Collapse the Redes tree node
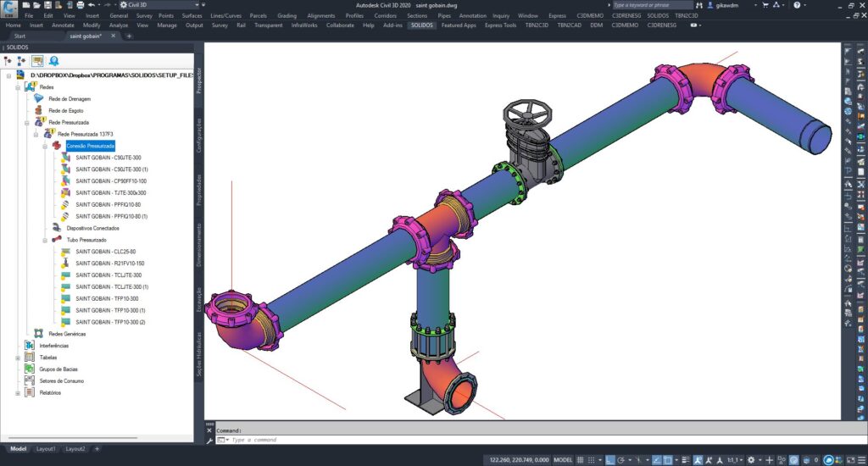868x466 pixels. 17,87
